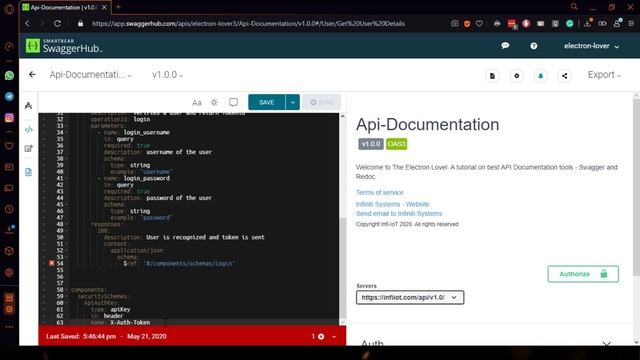Open the visual editor pencil icon
This screenshot has height=360, width=640.
(x=29, y=149)
